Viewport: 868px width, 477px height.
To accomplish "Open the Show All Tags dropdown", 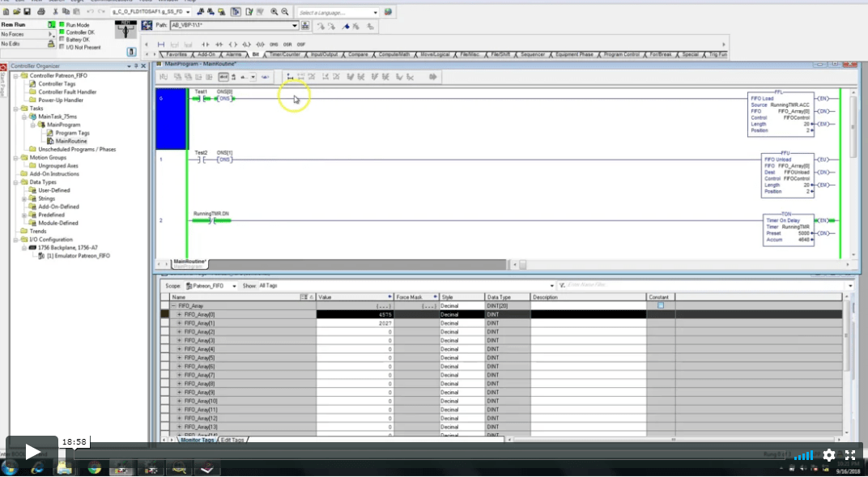I will [x=551, y=286].
